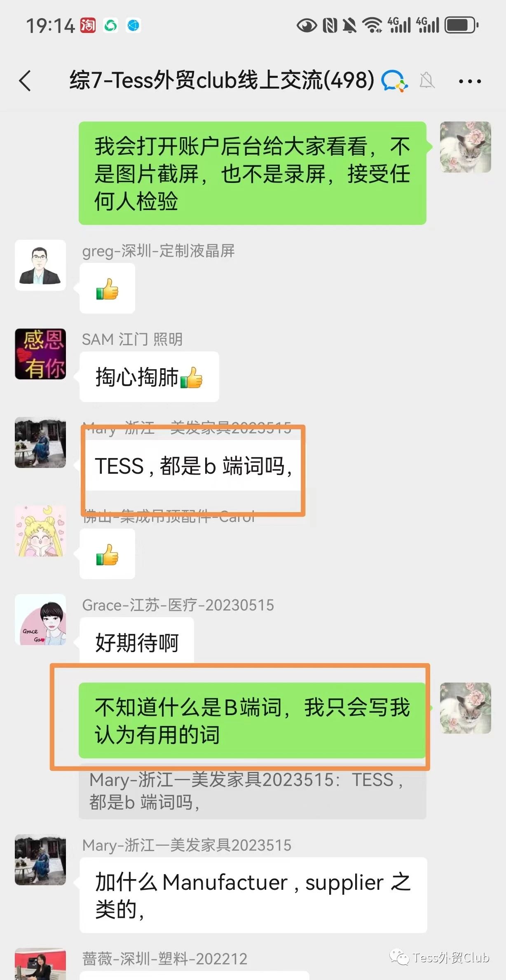Viewport: 506px width, 980px height.
Task: Tap the colorful chat bubble icon by title
Action: pyautogui.click(x=394, y=80)
